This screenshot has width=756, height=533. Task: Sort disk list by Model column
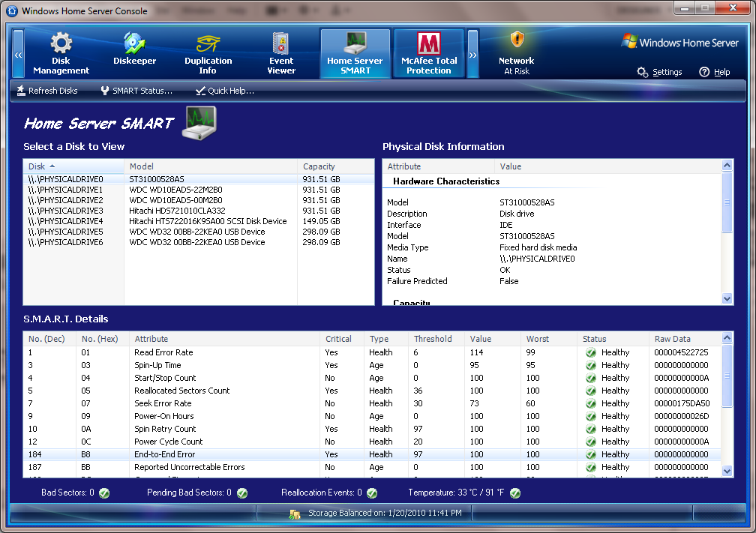(x=211, y=166)
